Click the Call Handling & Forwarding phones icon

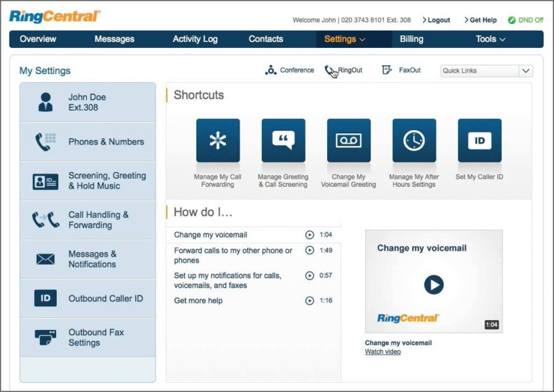45,220
